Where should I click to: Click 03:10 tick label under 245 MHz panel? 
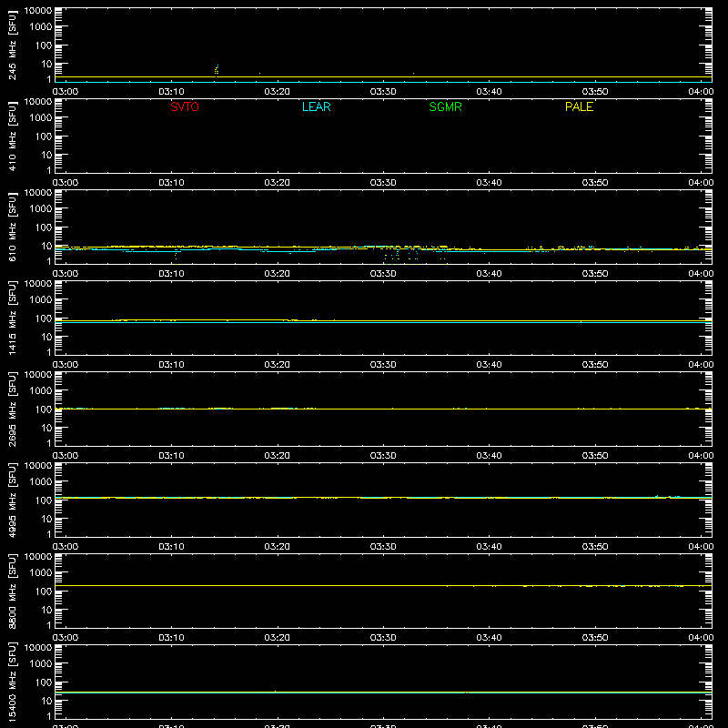click(171, 92)
